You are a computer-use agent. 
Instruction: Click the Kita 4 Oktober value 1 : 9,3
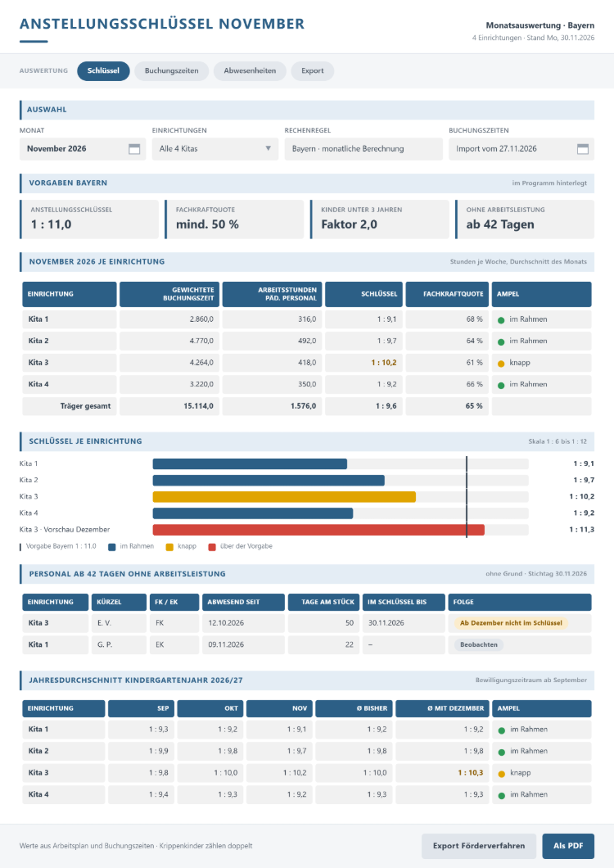[228, 794]
